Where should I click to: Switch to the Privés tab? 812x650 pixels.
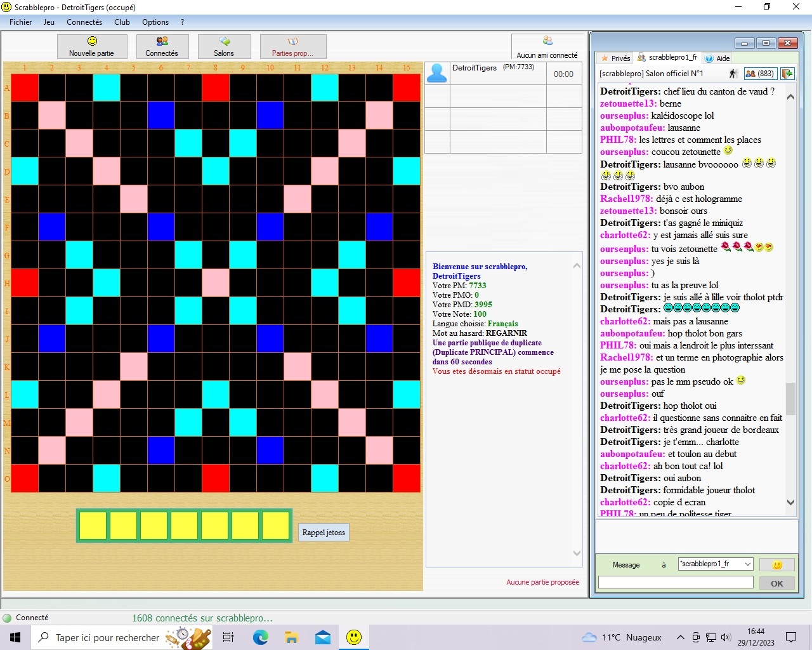(x=615, y=58)
